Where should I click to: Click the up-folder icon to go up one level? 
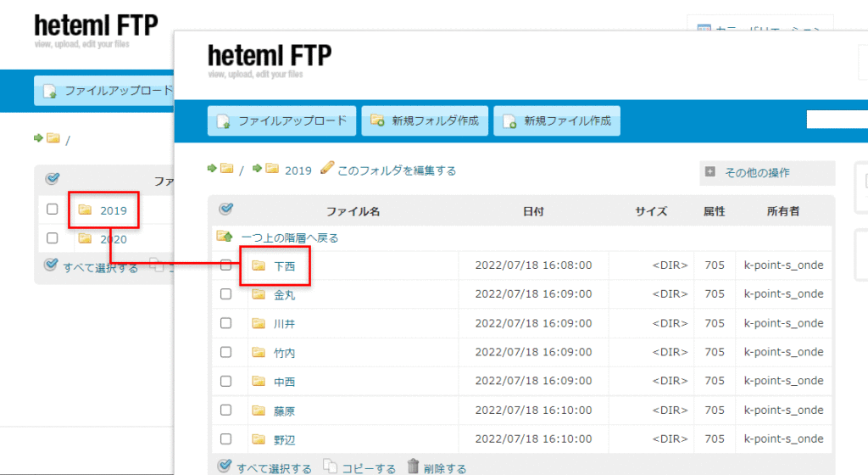tap(225, 237)
